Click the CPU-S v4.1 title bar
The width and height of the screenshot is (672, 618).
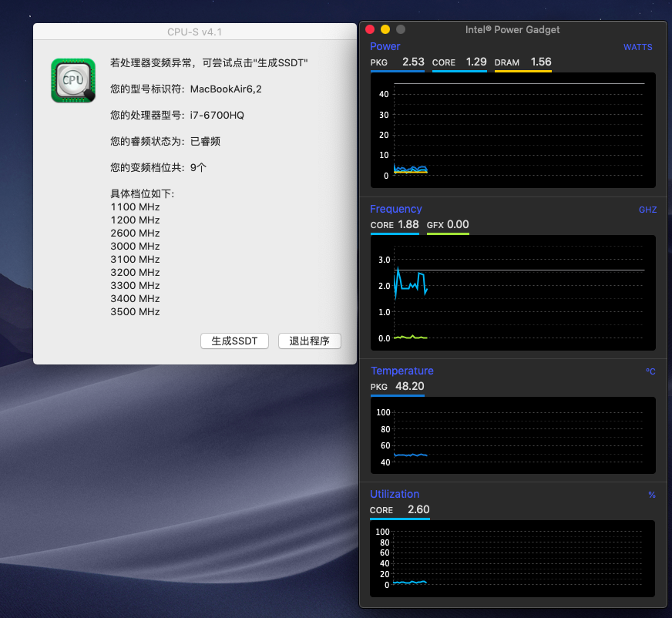(x=194, y=32)
